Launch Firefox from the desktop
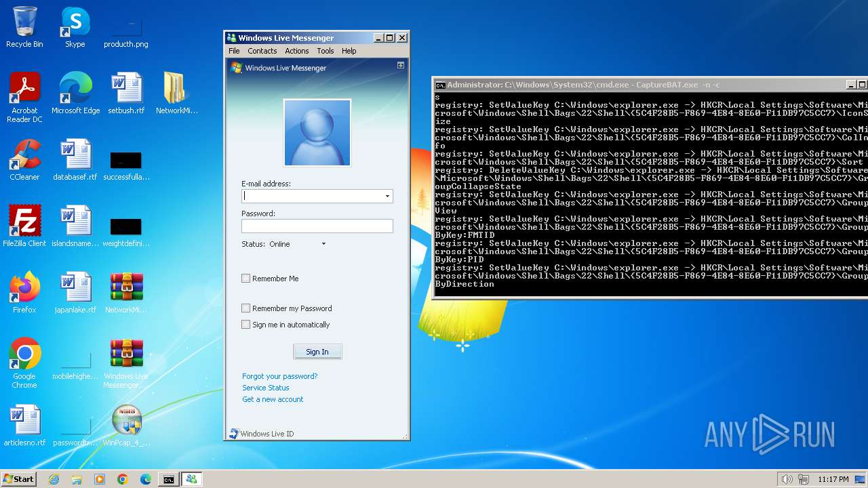This screenshot has width=868, height=488. [24, 293]
